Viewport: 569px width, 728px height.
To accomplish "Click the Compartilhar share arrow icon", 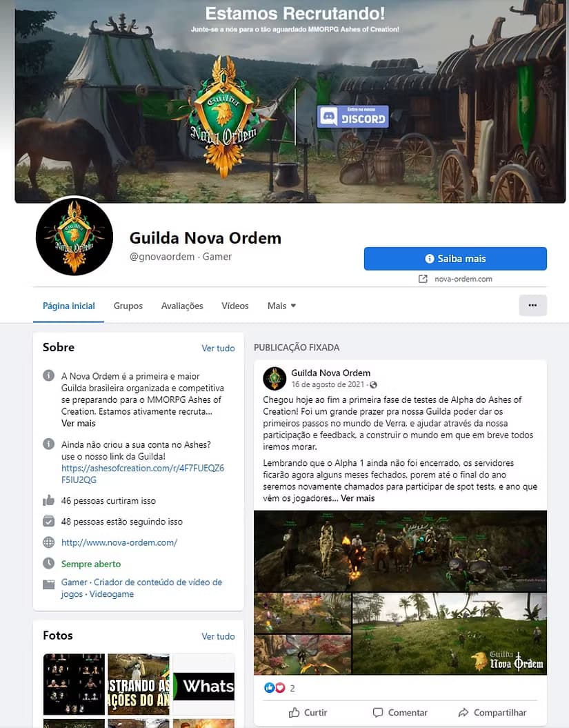I will [463, 712].
